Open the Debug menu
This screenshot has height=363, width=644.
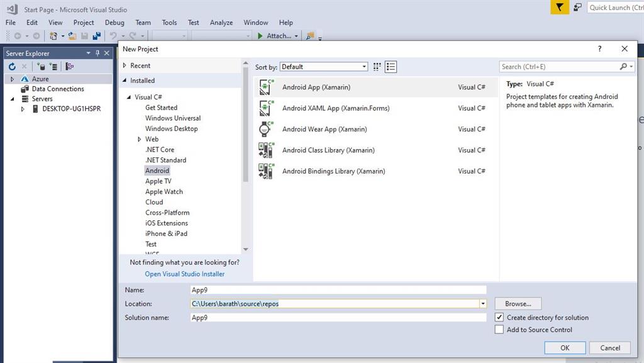(114, 23)
